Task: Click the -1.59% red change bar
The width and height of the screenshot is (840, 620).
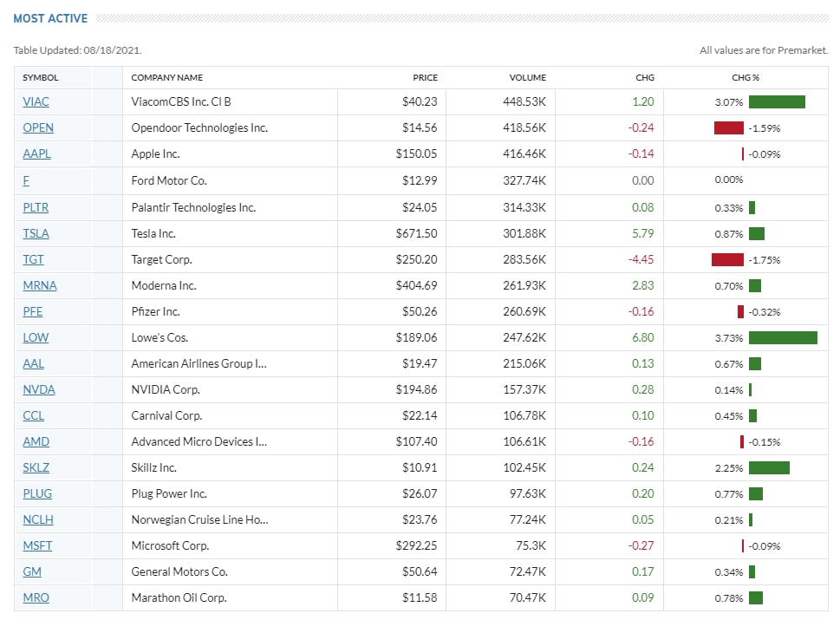Action: [728, 128]
